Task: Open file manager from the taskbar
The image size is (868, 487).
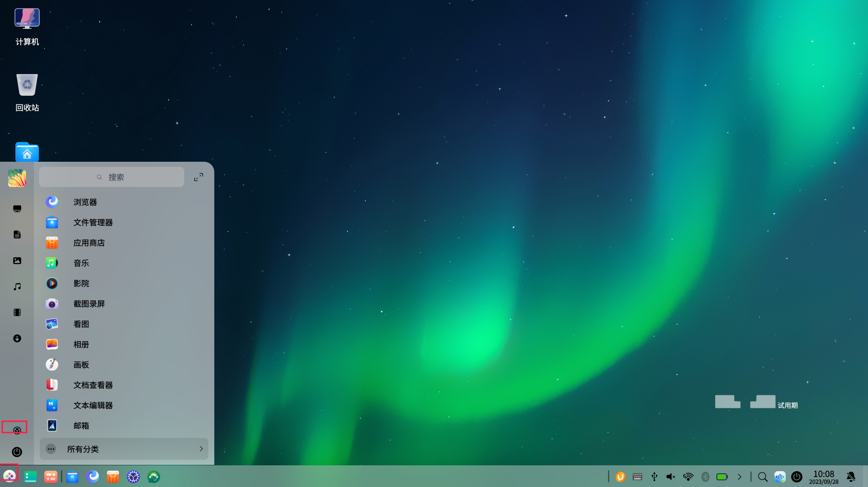Action: [x=72, y=477]
